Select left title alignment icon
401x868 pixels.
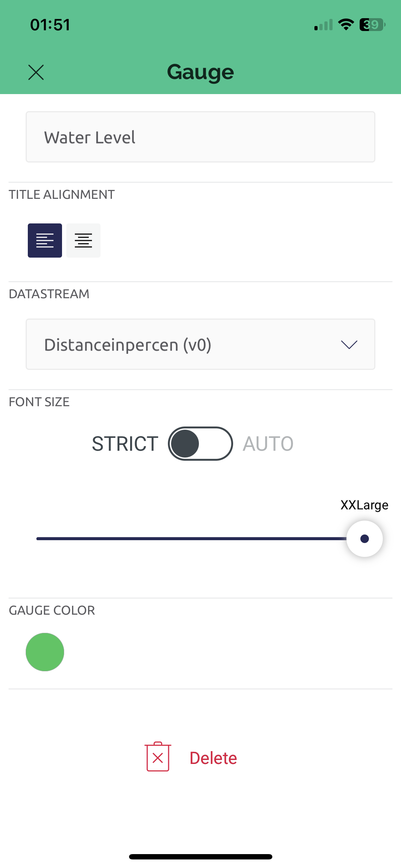tap(45, 241)
